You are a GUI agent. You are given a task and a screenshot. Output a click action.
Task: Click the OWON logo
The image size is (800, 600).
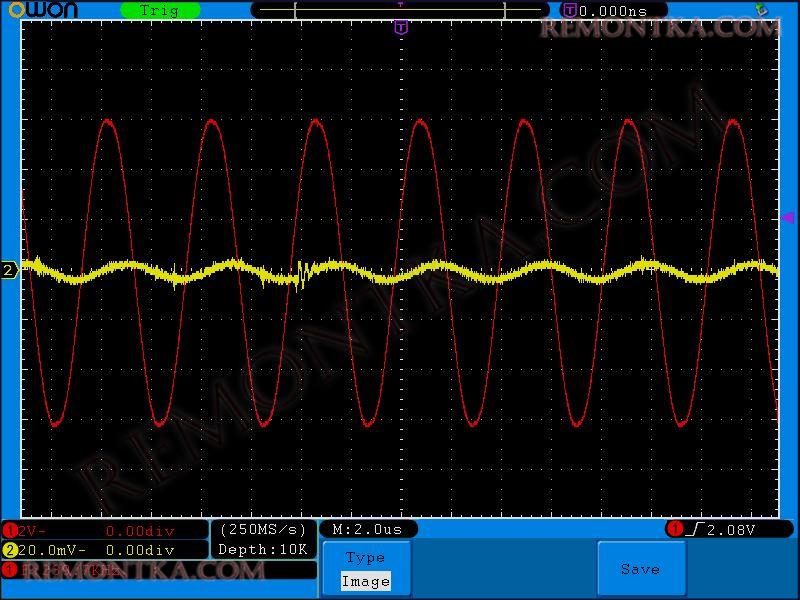[x=42, y=10]
